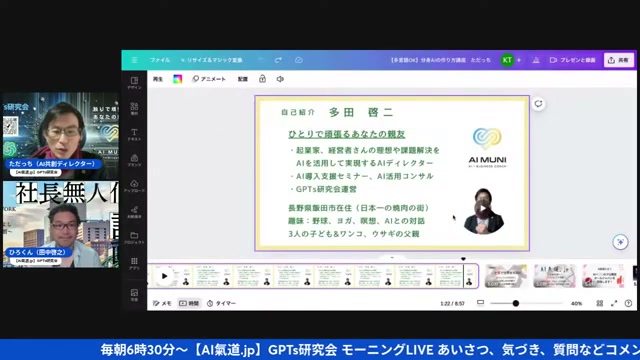Image resolution: width=640 pixels, height=360 pixels.
Task: Enter fullscreen with the expand arrows icon
Action: coord(614,303)
